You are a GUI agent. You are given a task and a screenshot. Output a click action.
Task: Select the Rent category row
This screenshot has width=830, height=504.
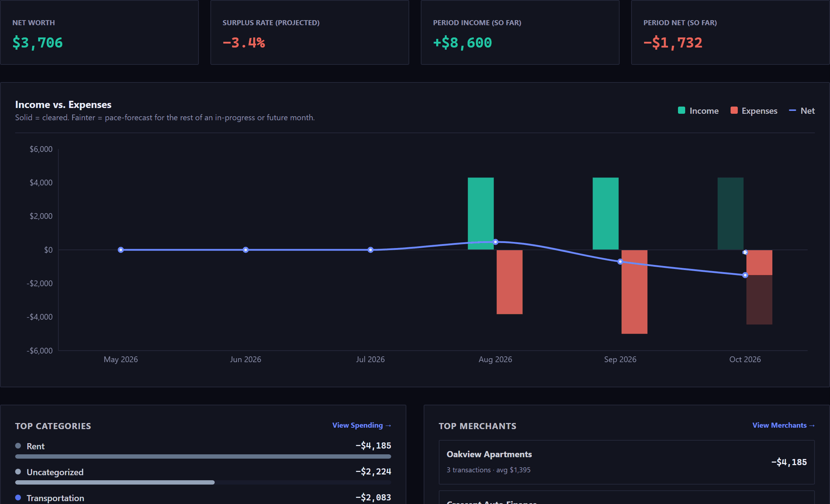[x=203, y=450]
